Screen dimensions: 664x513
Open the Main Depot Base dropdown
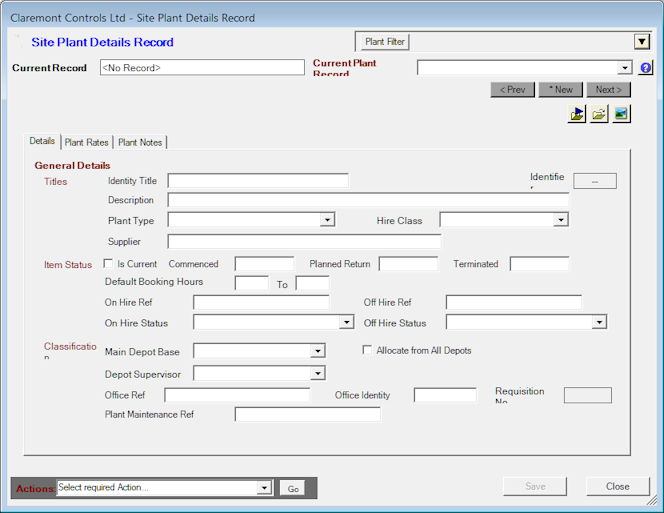[x=318, y=351]
